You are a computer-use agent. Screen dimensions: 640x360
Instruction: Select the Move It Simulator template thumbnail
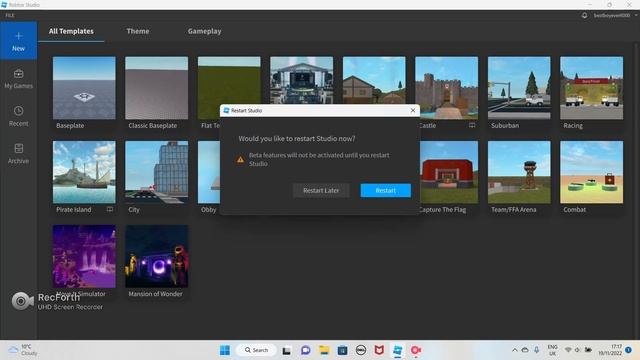(84, 256)
